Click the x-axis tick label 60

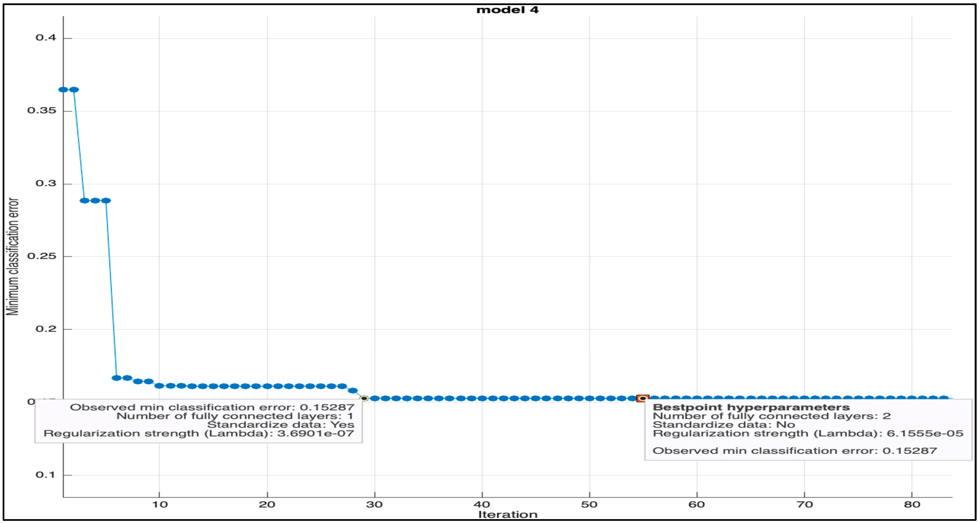[x=697, y=504]
